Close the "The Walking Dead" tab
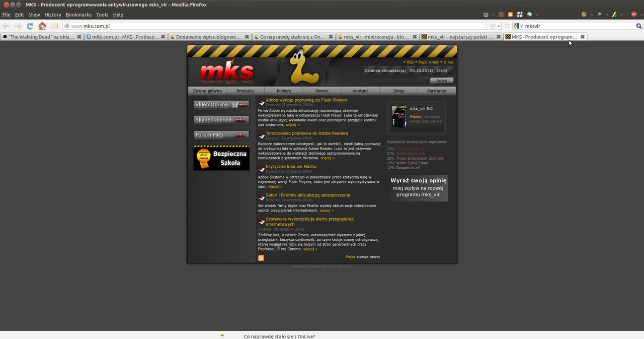Viewport: 644px width, 339px height. [79, 37]
